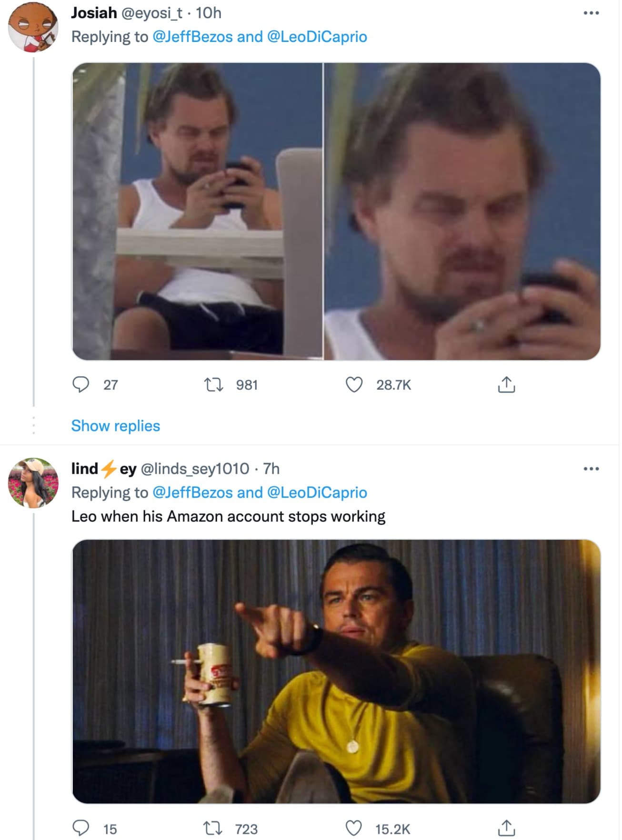Open right close-up photo in Josiah's tweet
This screenshot has height=840, width=622.
462,211
